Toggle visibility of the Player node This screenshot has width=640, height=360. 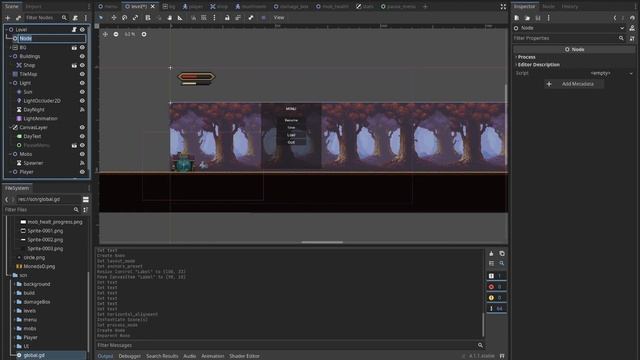click(x=82, y=172)
